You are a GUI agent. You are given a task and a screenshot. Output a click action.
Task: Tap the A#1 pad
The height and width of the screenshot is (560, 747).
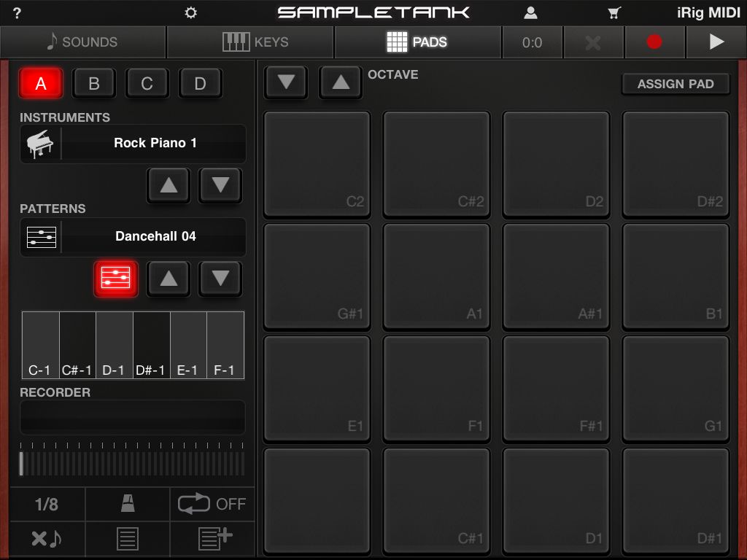pos(556,276)
